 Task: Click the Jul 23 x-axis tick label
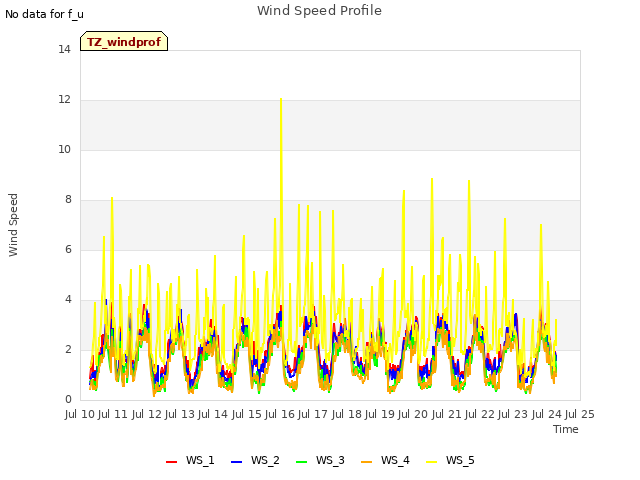[x=513, y=414]
